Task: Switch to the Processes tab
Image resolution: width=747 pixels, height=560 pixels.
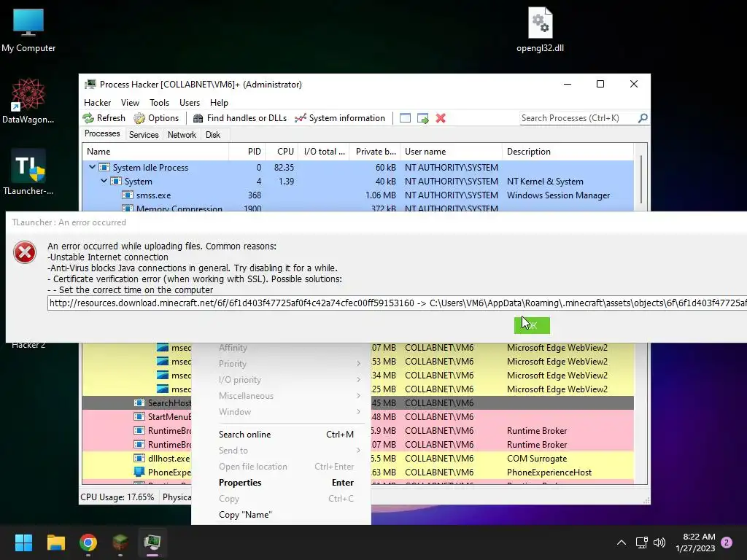Action: click(x=102, y=134)
